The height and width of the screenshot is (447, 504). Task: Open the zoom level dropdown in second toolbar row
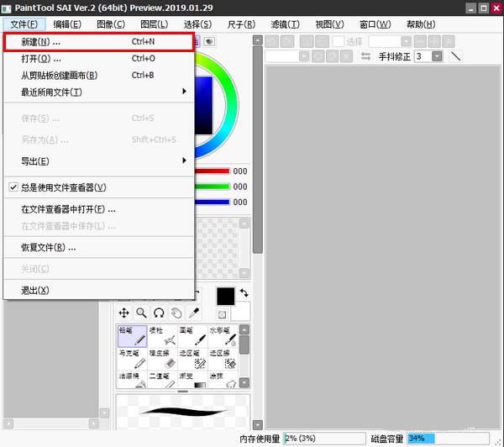pos(304,56)
